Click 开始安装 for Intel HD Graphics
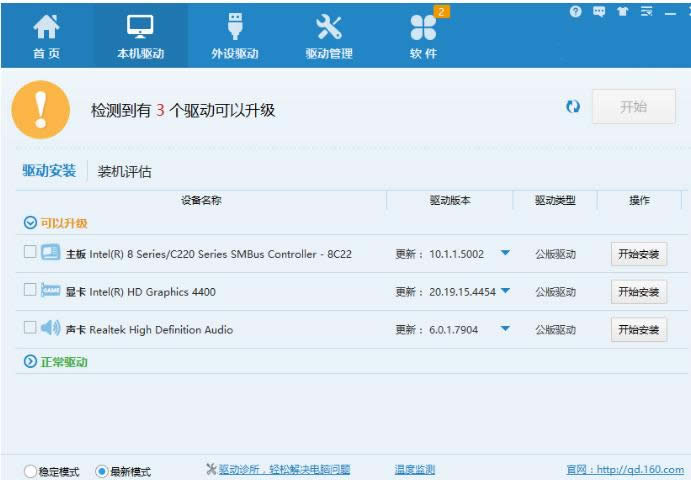This screenshot has width=691, height=480. [638, 292]
